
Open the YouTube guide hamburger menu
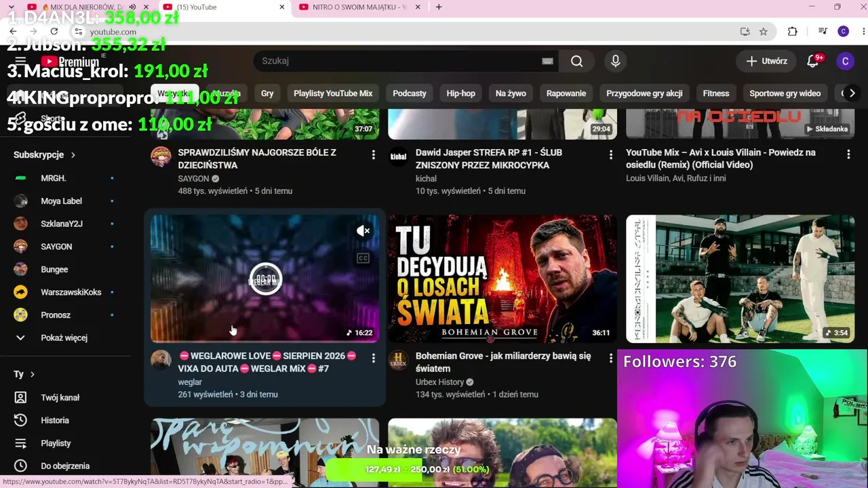pyautogui.click(x=20, y=61)
